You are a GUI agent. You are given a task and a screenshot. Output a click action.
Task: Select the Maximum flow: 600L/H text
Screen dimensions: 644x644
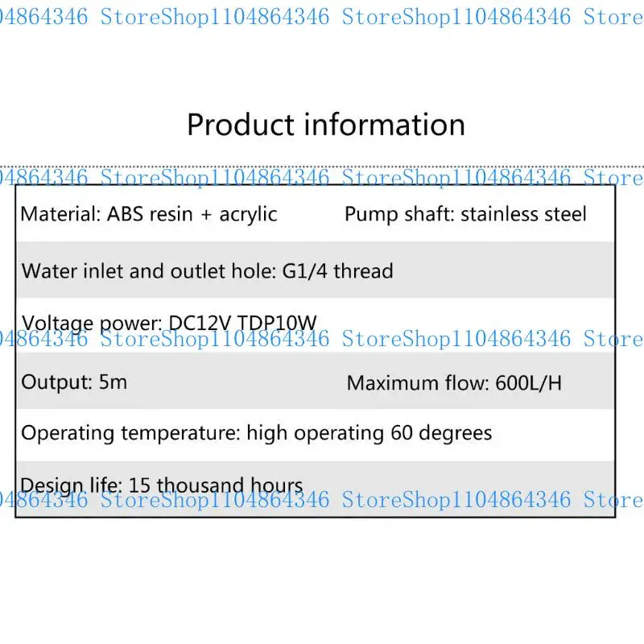pyautogui.click(x=454, y=383)
